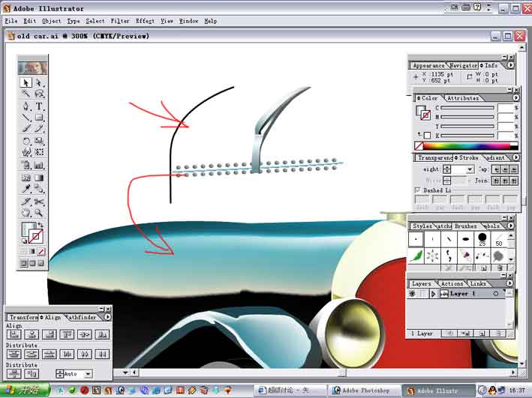Select the Rectangle tool

(x=39, y=118)
